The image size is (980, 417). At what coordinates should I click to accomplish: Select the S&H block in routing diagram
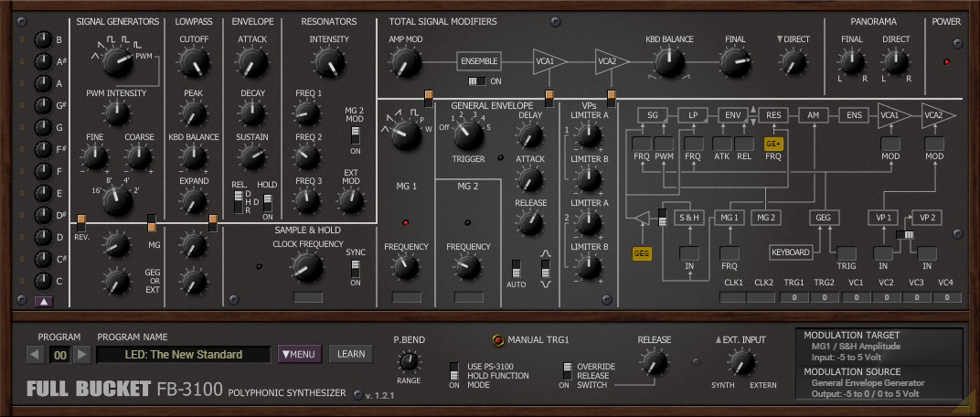[x=689, y=218]
